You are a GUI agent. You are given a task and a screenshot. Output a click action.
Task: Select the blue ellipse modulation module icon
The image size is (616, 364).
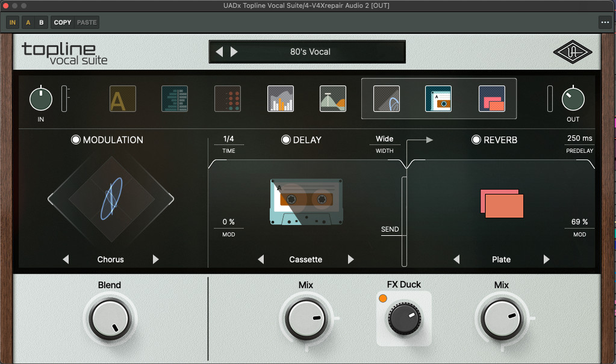[x=387, y=99]
